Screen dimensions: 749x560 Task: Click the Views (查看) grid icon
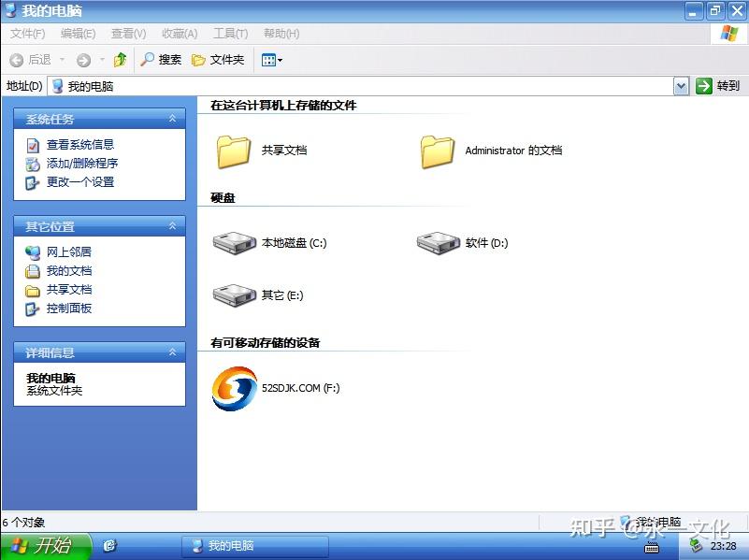point(268,60)
